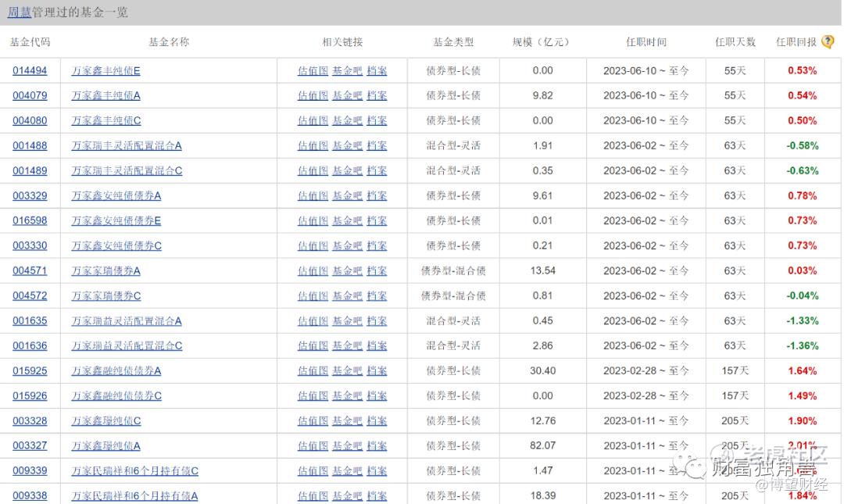Open the 万家民瑞祥和6个月持有债C fund name
The image size is (844, 504).
point(135,471)
